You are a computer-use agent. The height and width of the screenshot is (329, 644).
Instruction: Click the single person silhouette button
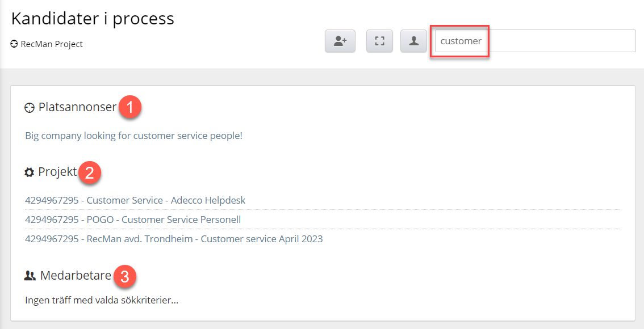point(413,41)
